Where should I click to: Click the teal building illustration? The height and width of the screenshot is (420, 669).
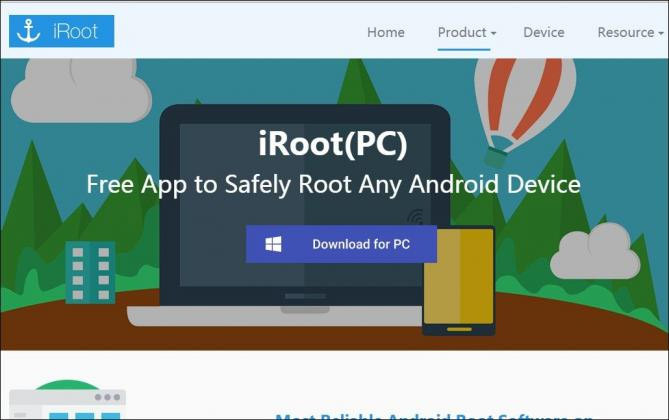[x=91, y=271]
